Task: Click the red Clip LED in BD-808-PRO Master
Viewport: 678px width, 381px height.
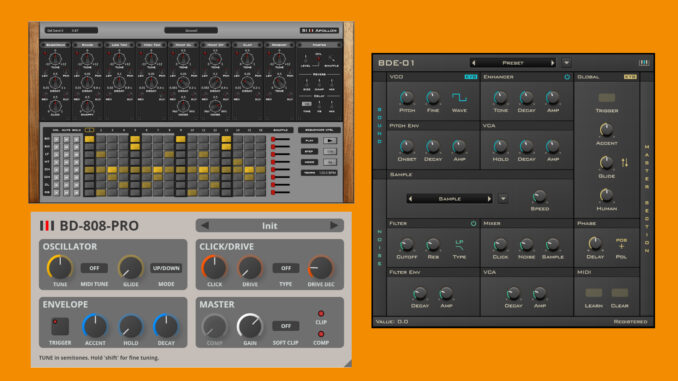Action: pos(321,314)
